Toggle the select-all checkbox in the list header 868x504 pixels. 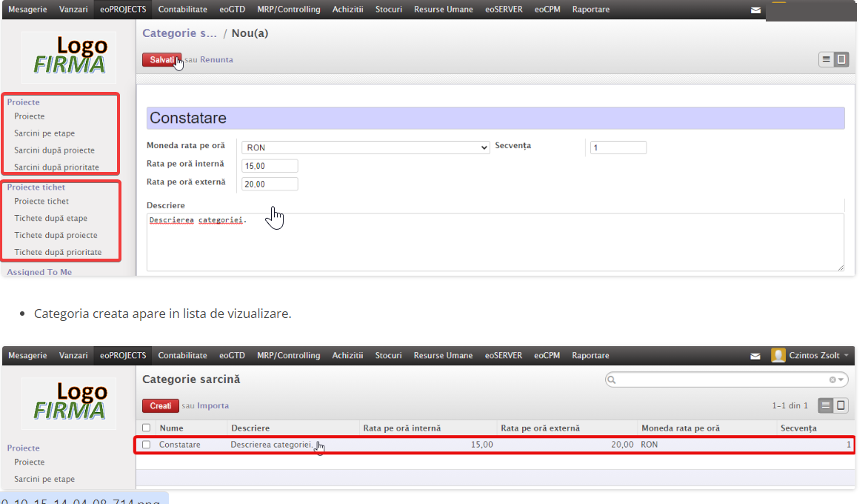coord(147,428)
